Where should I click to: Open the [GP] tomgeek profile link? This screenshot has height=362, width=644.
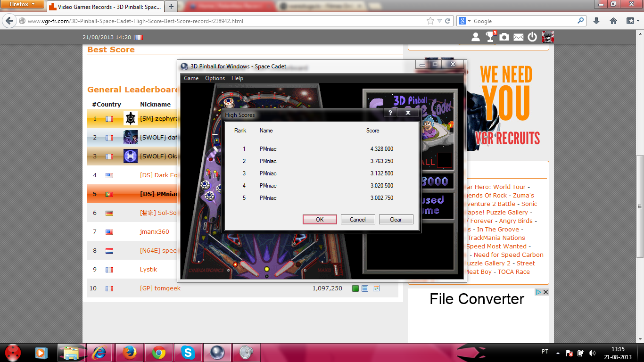coord(160,288)
